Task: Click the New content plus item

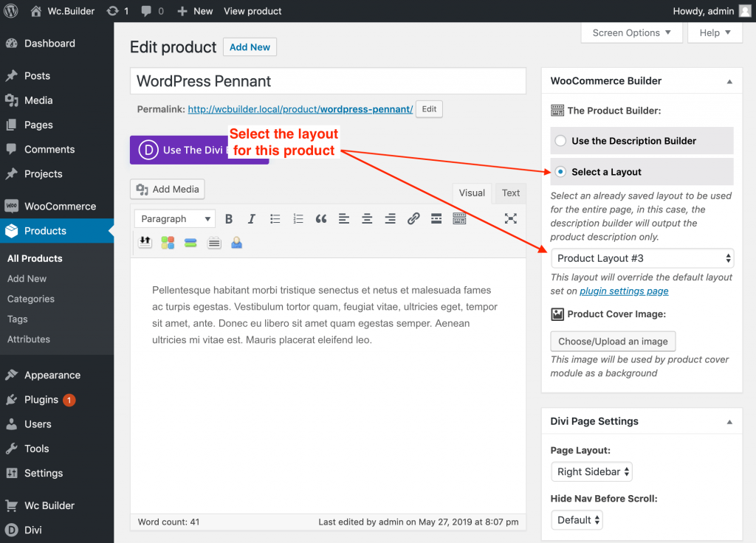Action: point(195,10)
